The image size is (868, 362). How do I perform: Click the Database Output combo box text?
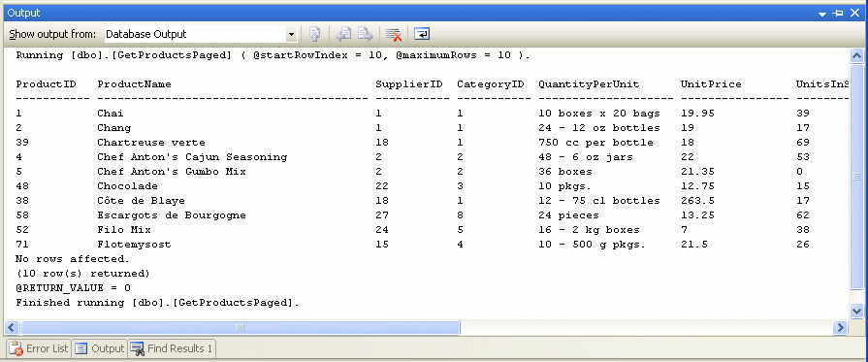146,34
